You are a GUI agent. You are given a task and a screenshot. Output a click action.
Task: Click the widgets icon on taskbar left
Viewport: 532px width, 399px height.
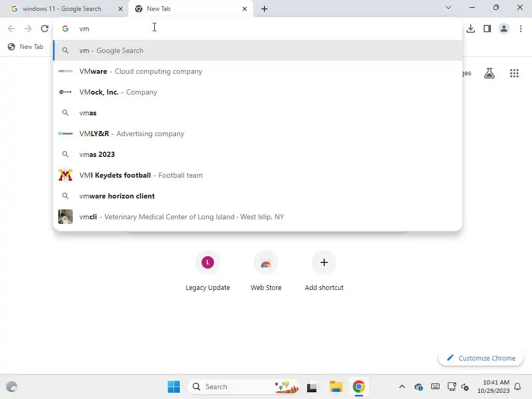tap(11, 387)
